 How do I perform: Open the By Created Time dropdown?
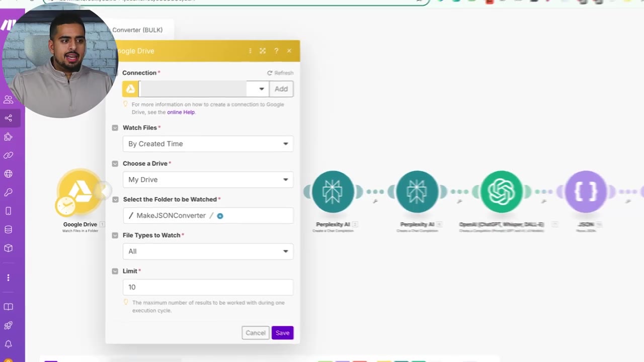click(x=208, y=144)
